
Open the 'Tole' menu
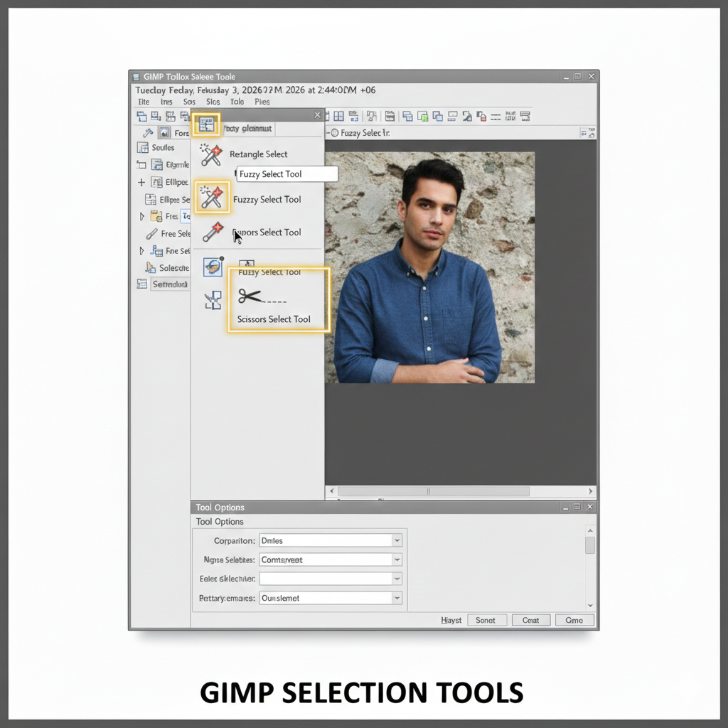click(237, 102)
